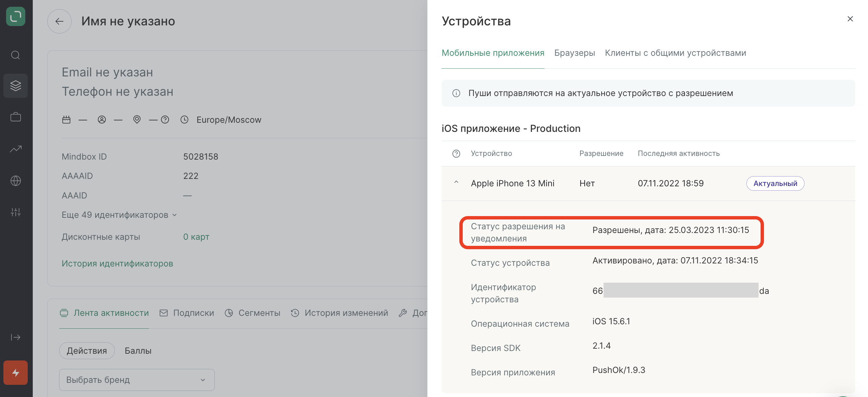Click SDK version 2.1.4 value
Viewport: 868px width, 397px height.
pyautogui.click(x=602, y=346)
